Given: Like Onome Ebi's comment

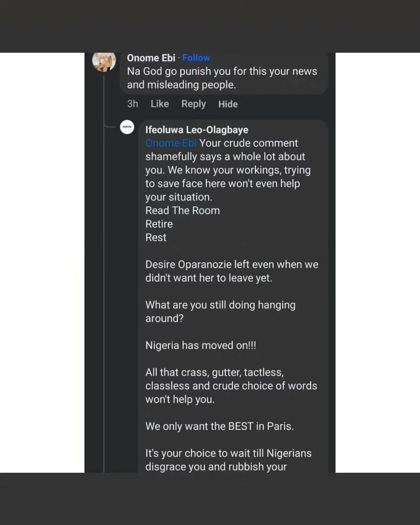Looking at the screenshot, I should [x=160, y=104].
